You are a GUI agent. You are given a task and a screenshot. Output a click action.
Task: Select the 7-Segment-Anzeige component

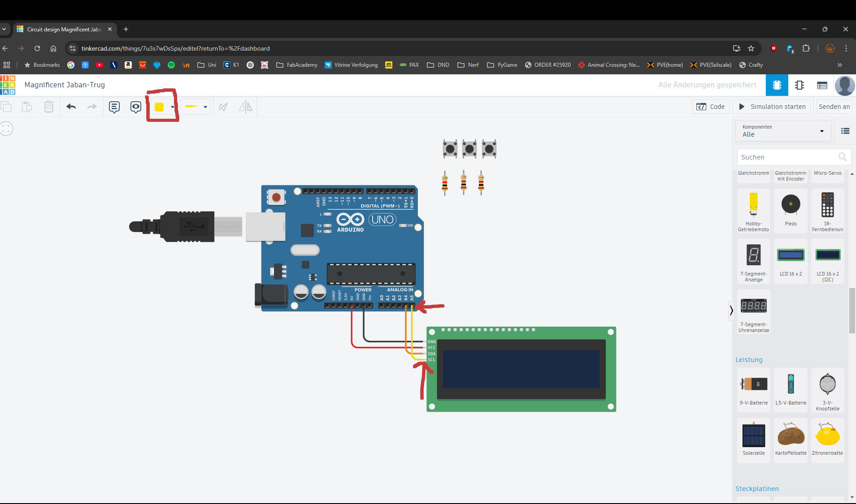753,261
